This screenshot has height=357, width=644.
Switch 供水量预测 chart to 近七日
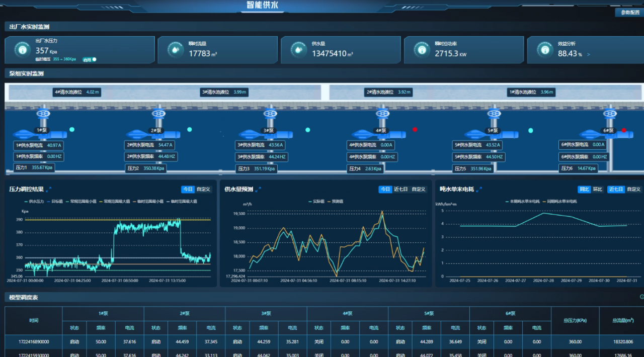tap(401, 190)
